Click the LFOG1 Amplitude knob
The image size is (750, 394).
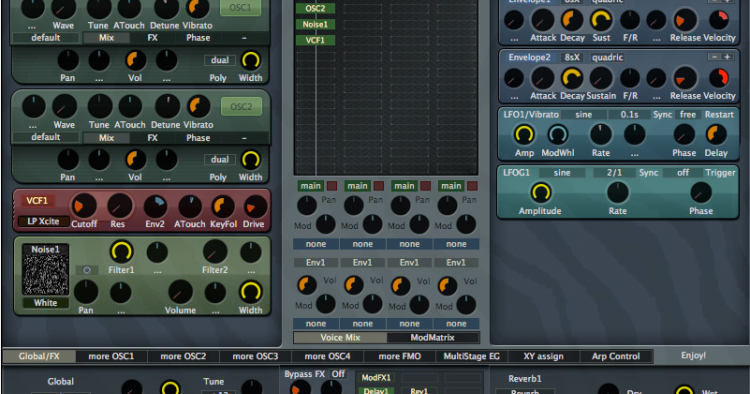[540, 193]
